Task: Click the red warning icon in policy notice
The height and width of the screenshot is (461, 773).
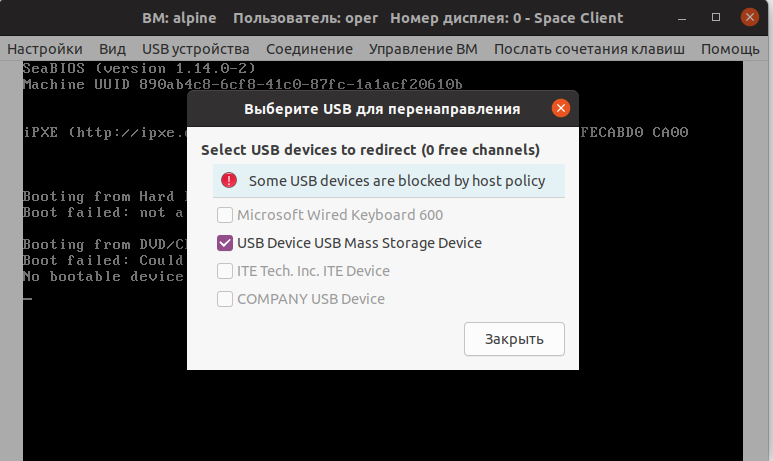Action: pyautogui.click(x=230, y=181)
